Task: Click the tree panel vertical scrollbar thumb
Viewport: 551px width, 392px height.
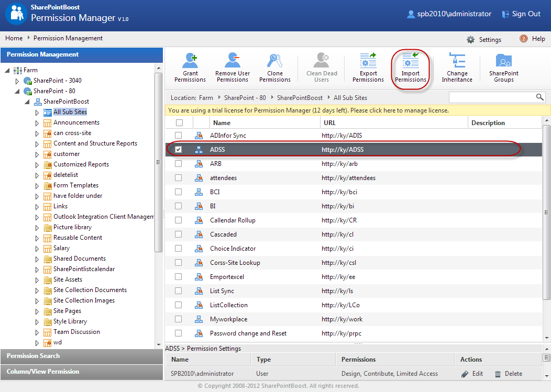Action: [x=159, y=162]
